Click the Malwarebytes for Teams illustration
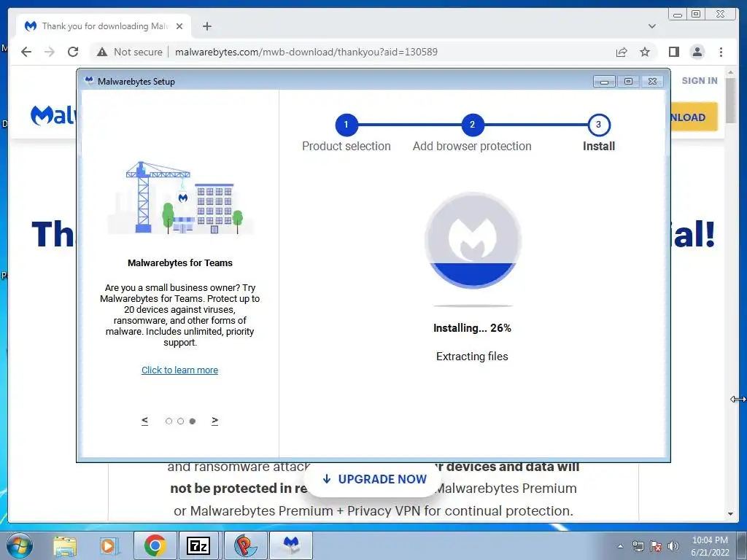The width and height of the screenshot is (747, 560). 180,198
